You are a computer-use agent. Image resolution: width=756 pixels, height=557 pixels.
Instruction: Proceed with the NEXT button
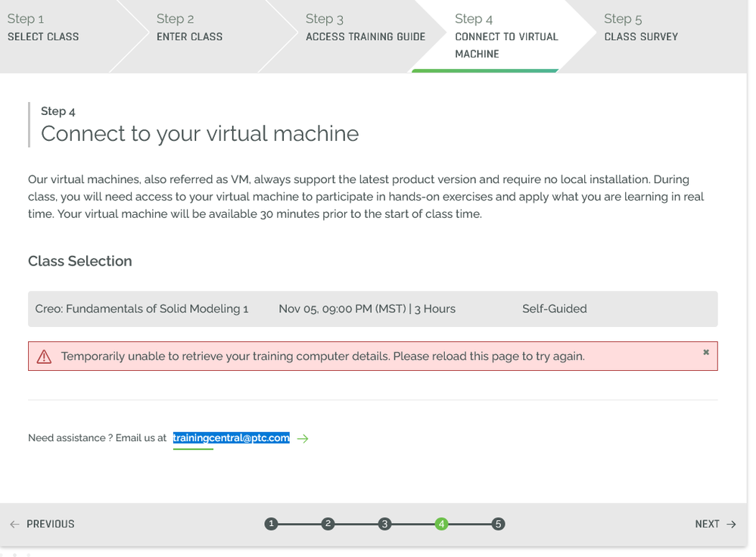tap(715, 524)
